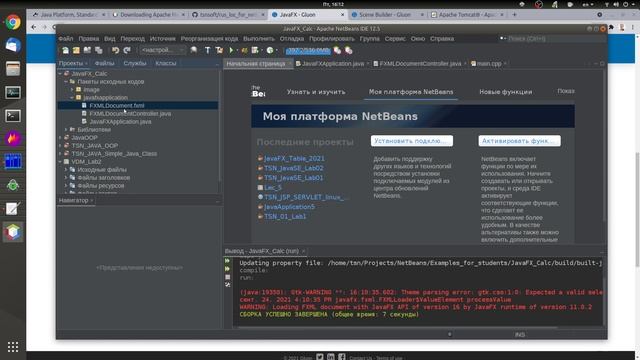640x360 pixels.
Task: Open recent project JavaFX_Table_2021
Action: click(294, 158)
